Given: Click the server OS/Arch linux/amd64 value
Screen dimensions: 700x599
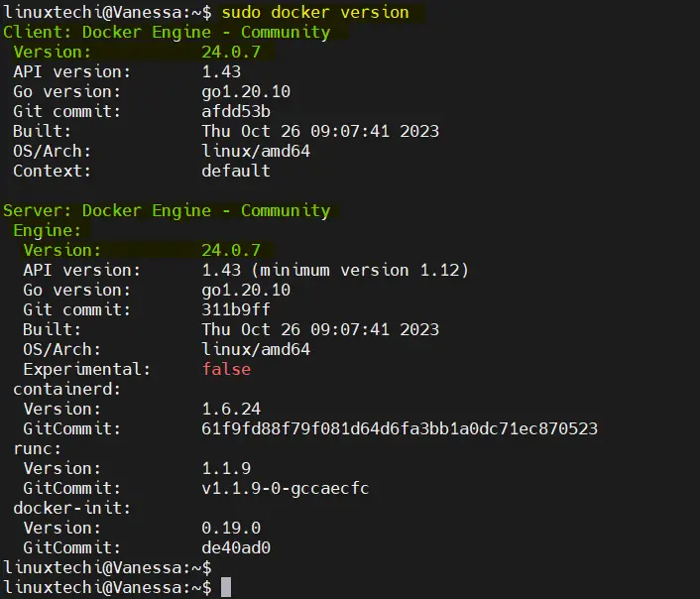Looking at the screenshot, I should coord(256,349).
